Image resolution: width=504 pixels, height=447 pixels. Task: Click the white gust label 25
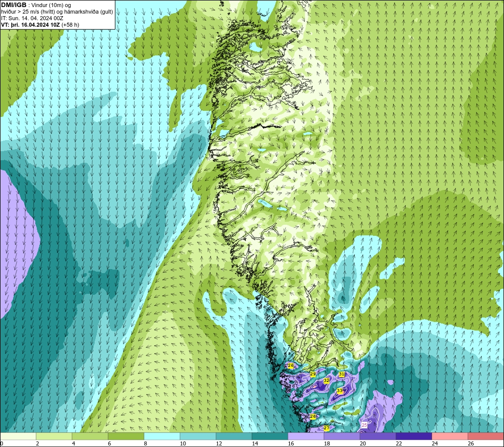tap(364, 425)
